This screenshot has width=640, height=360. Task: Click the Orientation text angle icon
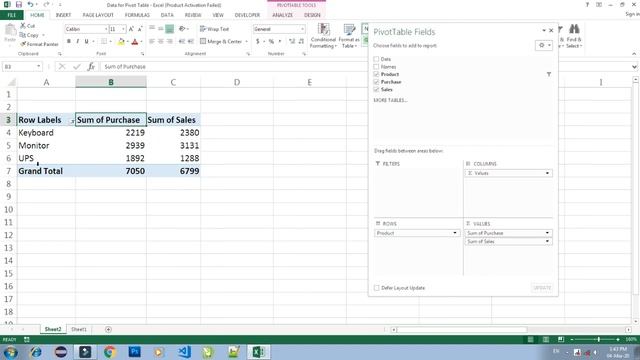182,29
